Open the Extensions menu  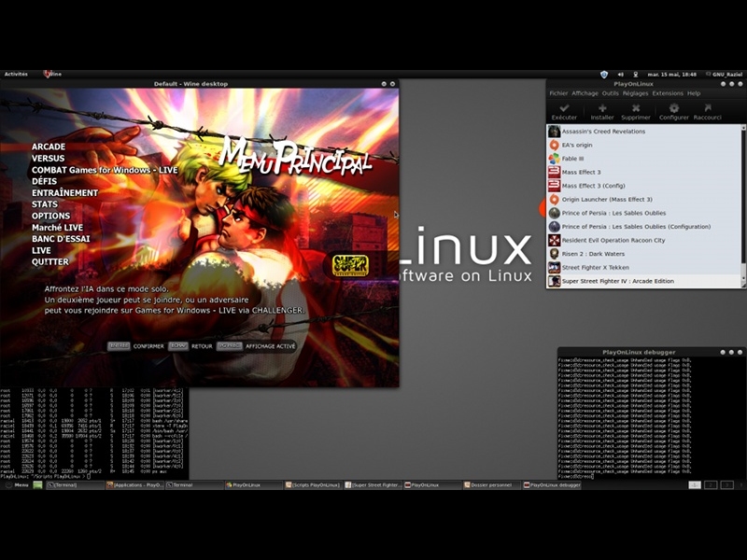668,93
